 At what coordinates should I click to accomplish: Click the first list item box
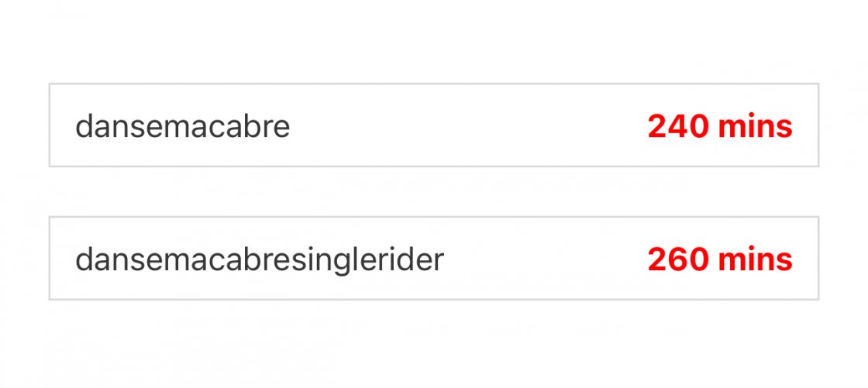click(433, 125)
